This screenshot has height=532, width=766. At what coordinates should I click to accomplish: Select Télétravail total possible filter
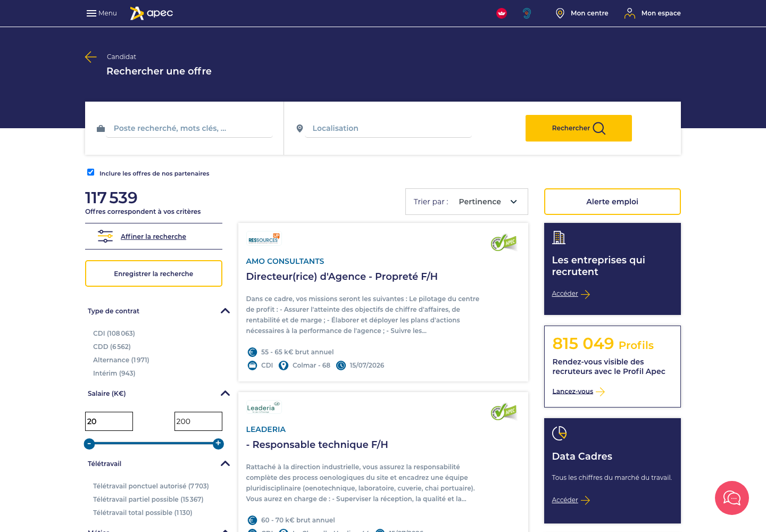[143, 513]
